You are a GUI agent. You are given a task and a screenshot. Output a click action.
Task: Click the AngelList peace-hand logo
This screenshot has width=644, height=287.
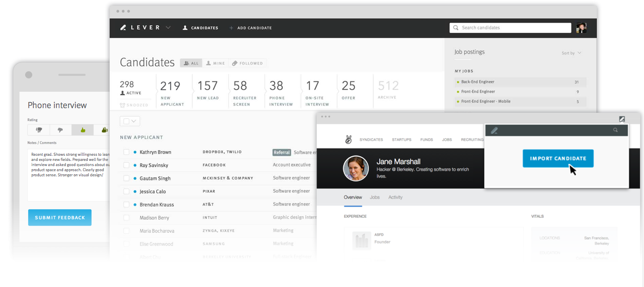tap(348, 139)
